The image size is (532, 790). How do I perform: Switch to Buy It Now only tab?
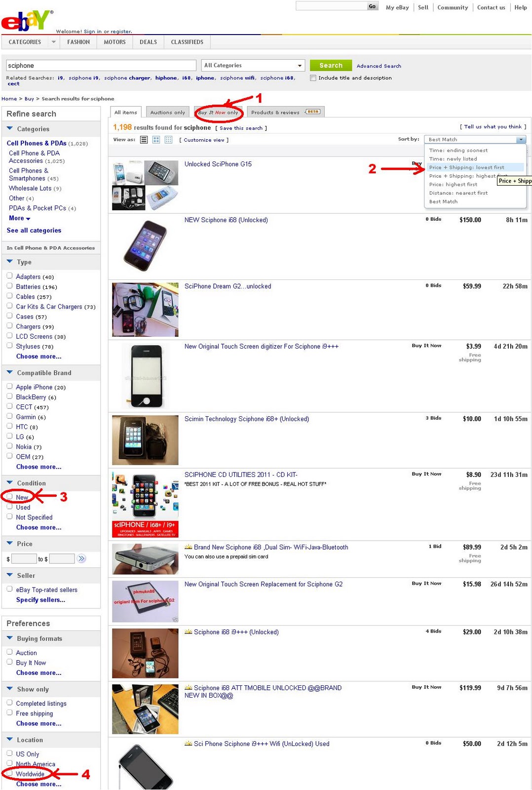218,112
